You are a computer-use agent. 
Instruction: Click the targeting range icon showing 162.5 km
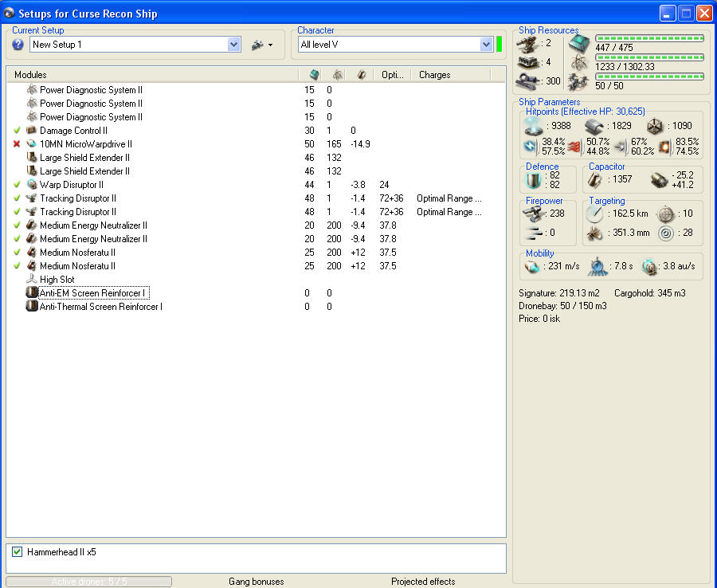click(594, 214)
